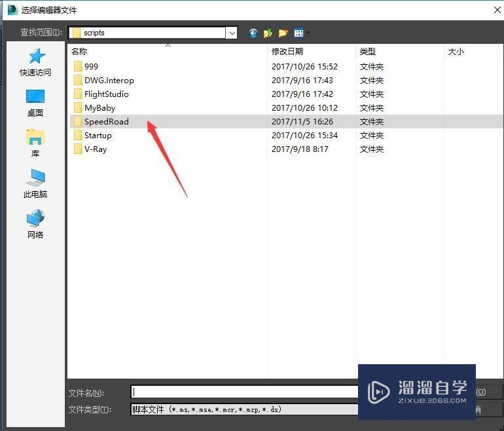Click the folder icon next to 999
This screenshot has height=431, width=504.
(78, 67)
